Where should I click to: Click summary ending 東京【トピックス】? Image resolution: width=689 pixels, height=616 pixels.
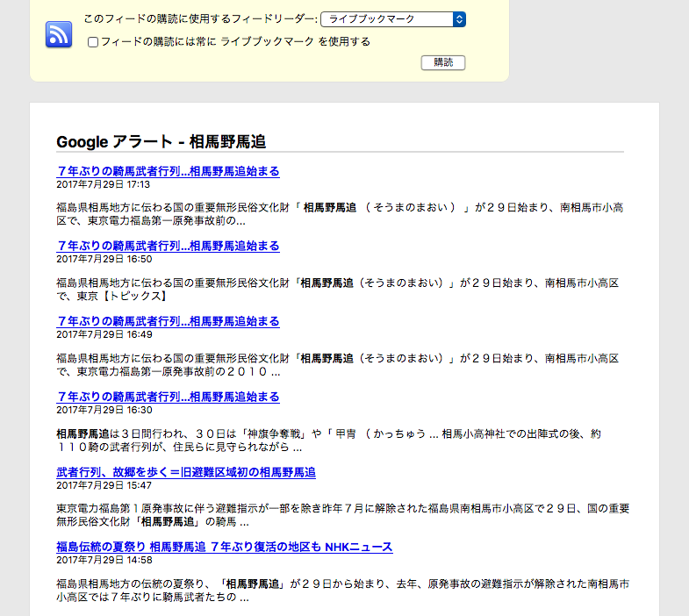coord(337,290)
